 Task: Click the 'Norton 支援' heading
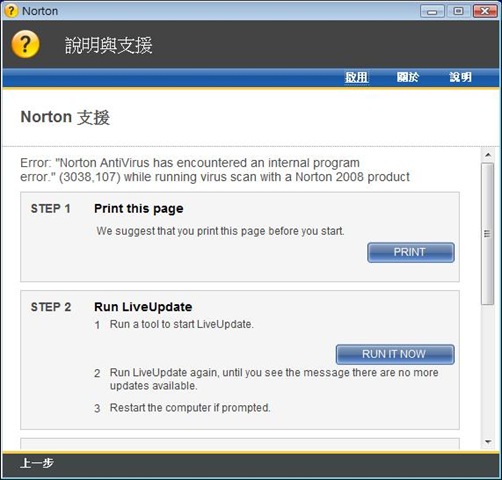pos(65,117)
